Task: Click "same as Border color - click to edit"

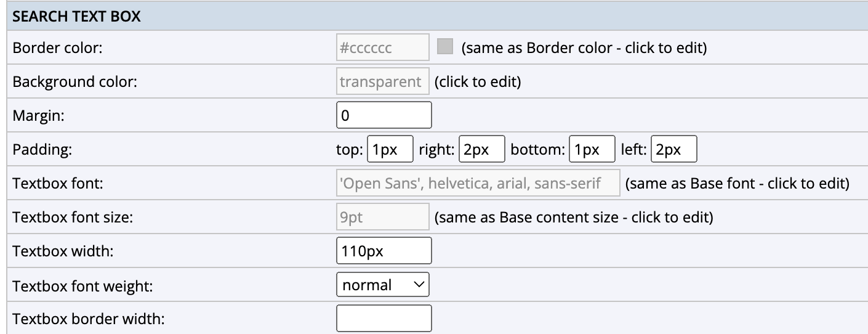Action: click(x=584, y=48)
